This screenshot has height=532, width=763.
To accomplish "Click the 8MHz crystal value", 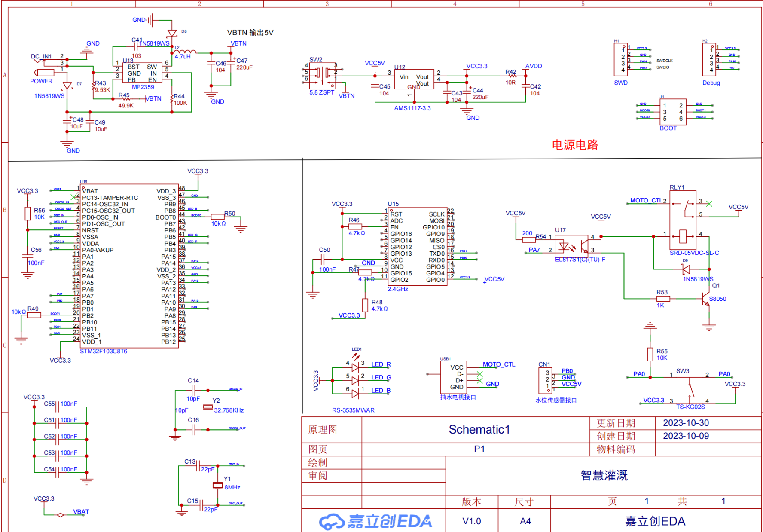I will [232, 488].
